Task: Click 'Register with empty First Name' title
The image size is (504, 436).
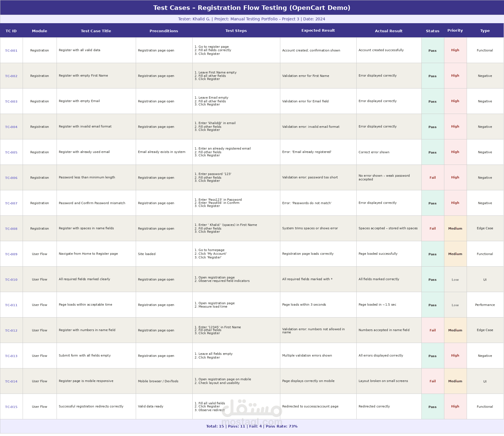Action: pos(83,75)
